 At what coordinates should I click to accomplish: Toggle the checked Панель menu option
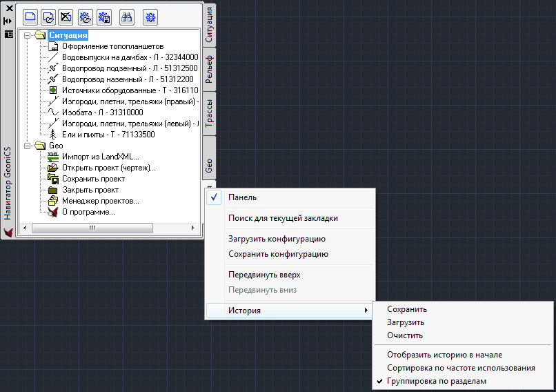pos(242,197)
